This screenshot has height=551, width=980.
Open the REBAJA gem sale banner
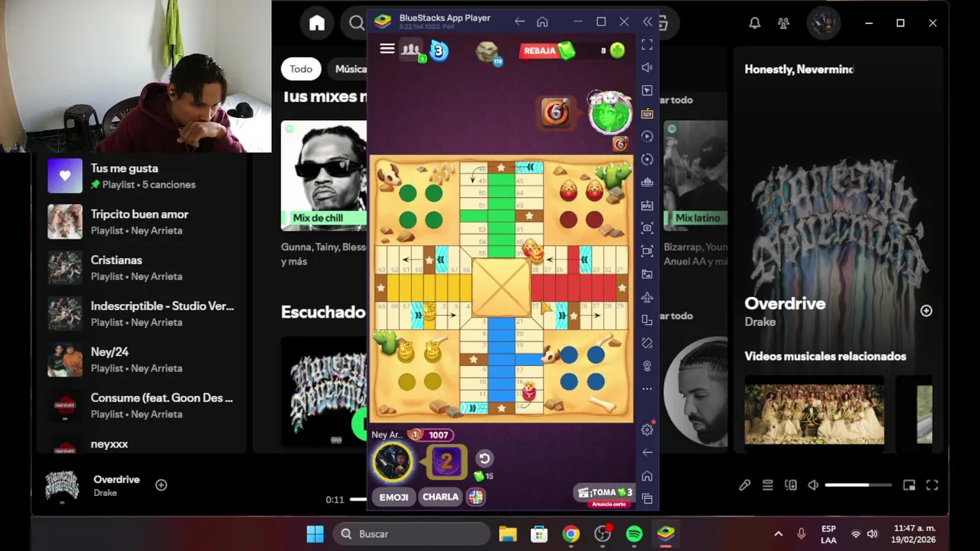coord(547,51)
